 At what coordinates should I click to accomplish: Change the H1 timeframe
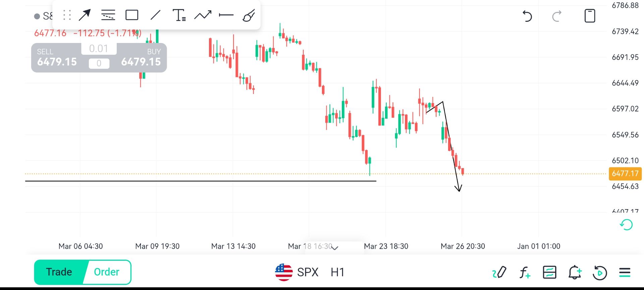tap(337, 272)
